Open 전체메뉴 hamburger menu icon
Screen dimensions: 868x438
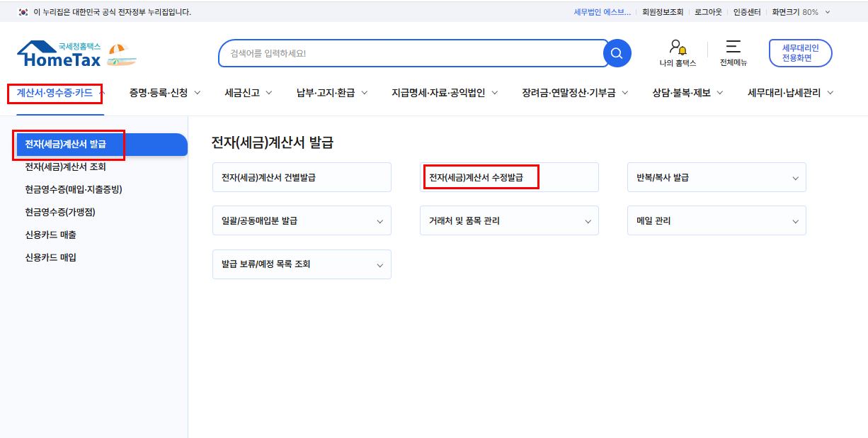point(733,47)
